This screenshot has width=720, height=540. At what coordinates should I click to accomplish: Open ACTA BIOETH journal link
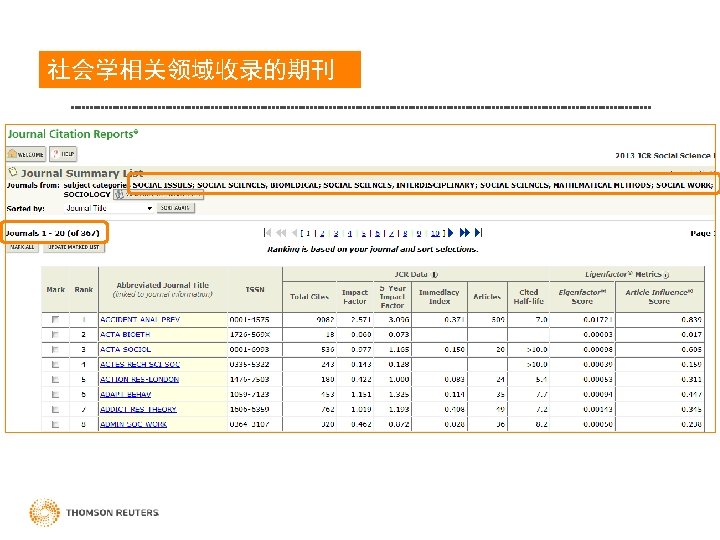coord(125,335)
